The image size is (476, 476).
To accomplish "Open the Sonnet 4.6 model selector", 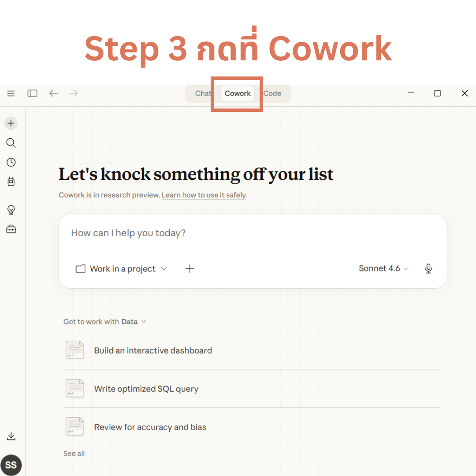I will click(383, 269).
